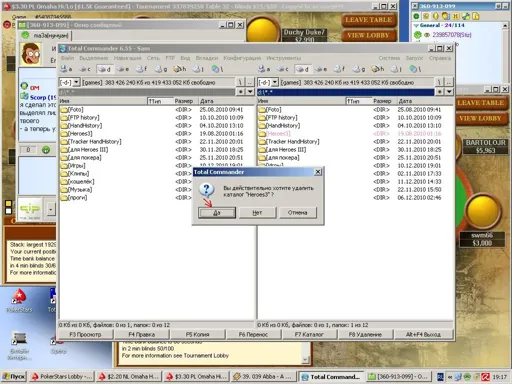Open Windows Пуск start button
The image size is (512, 384).
[14, 377]
